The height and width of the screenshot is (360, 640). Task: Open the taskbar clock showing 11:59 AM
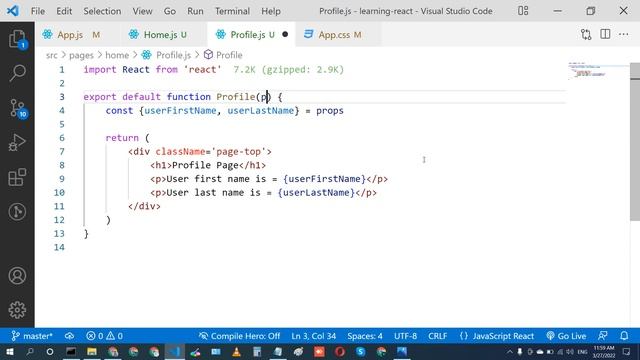coord(604,351)
